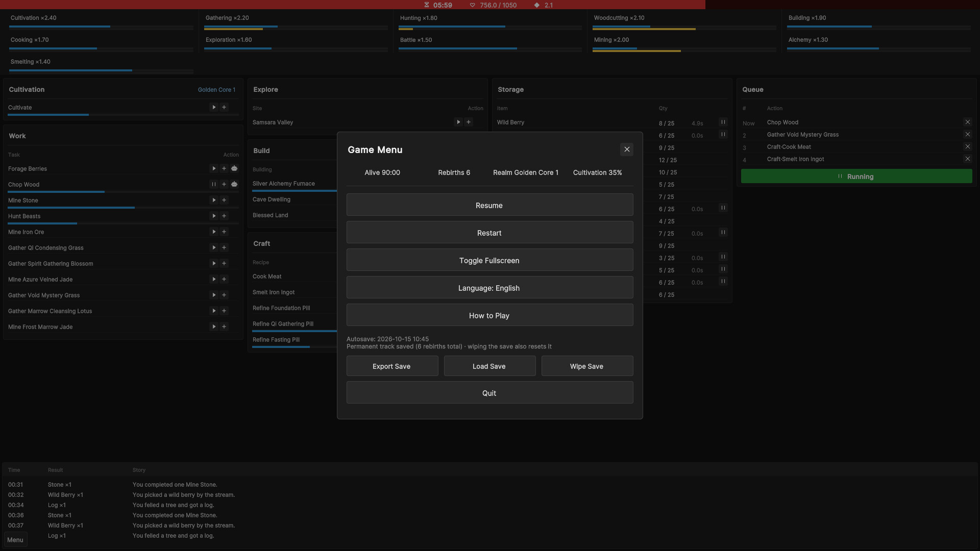Select the Cave Dwelling building row
Image resolution: width=980 pixels, height=551 pixels.
295,199
